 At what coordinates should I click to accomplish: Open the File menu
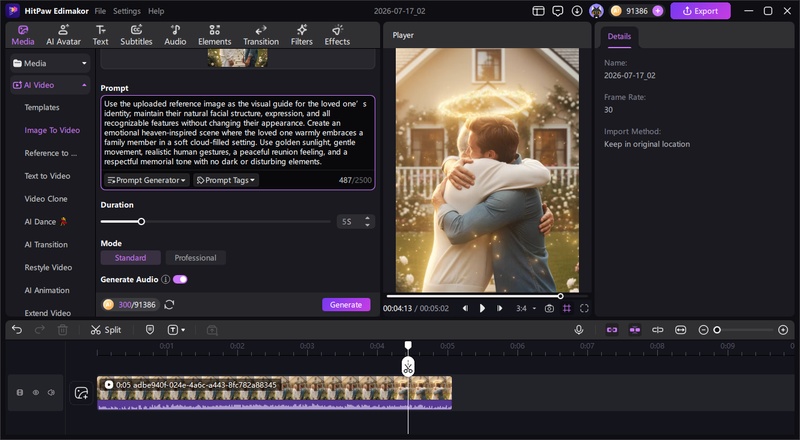pyautogui.click(x=100, y=11)
